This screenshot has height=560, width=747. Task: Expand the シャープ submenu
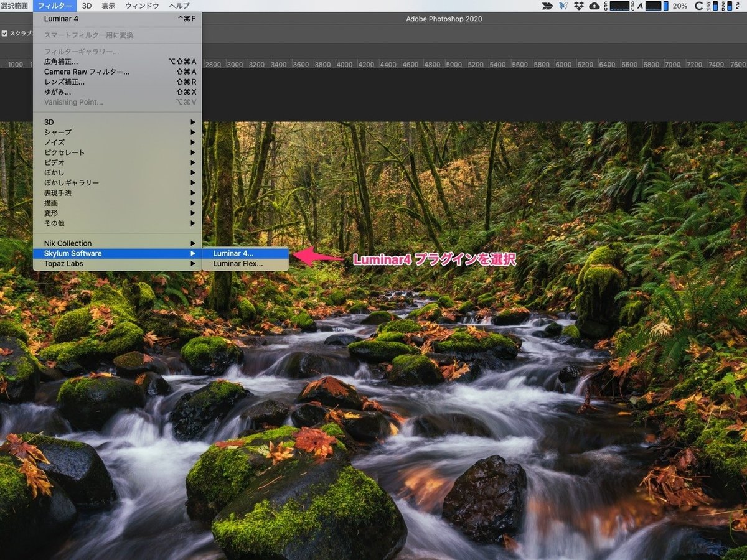coord(118,132)
